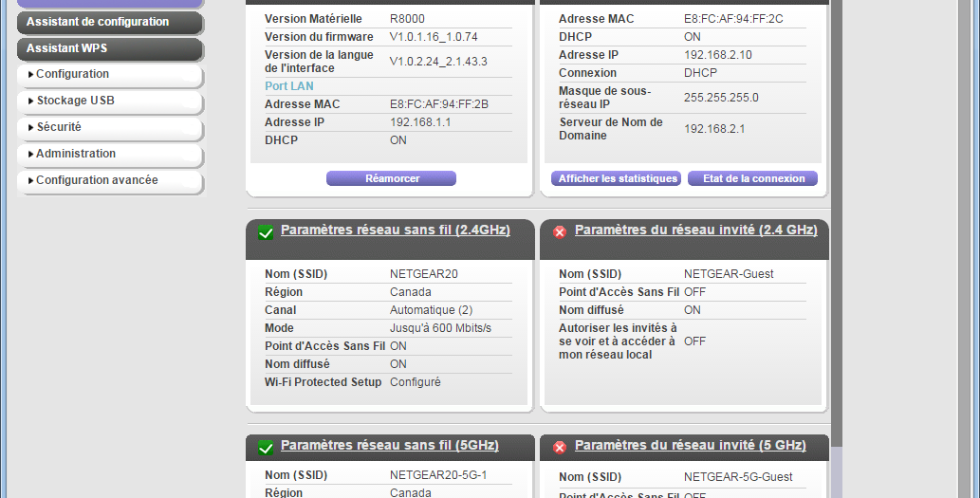This screenshot has width=980, height=498.
Task: Click the Afficher les statistiques button
Action: coord(618,178)
